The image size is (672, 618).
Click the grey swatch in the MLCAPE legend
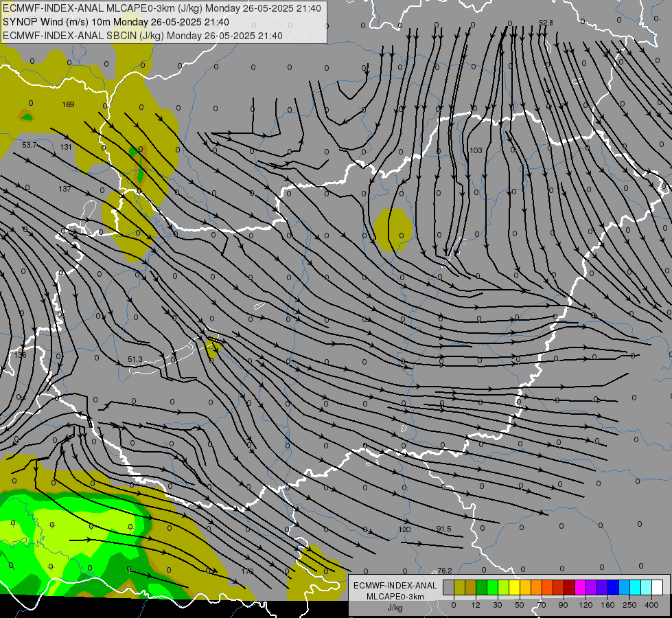pos(449,587)
